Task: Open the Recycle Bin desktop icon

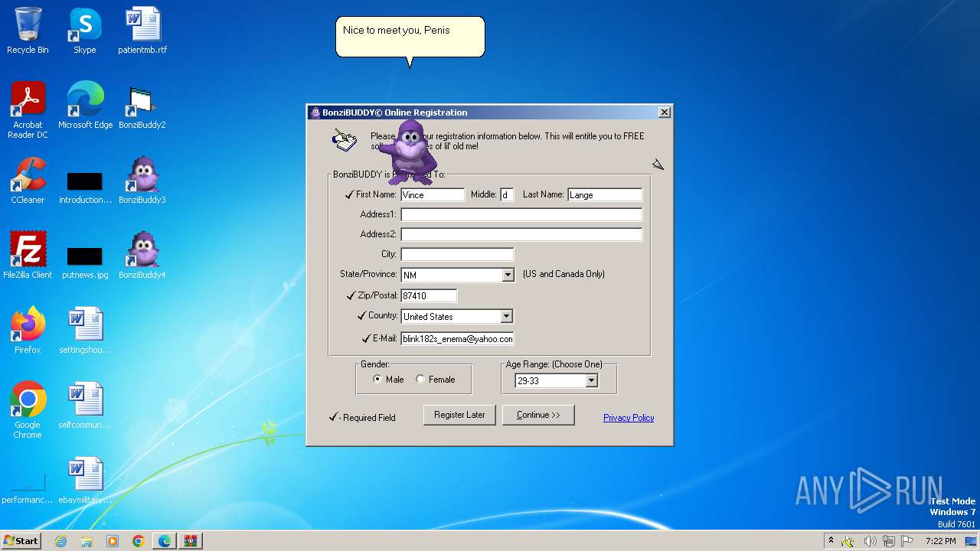Action: [x=28, y=31]
